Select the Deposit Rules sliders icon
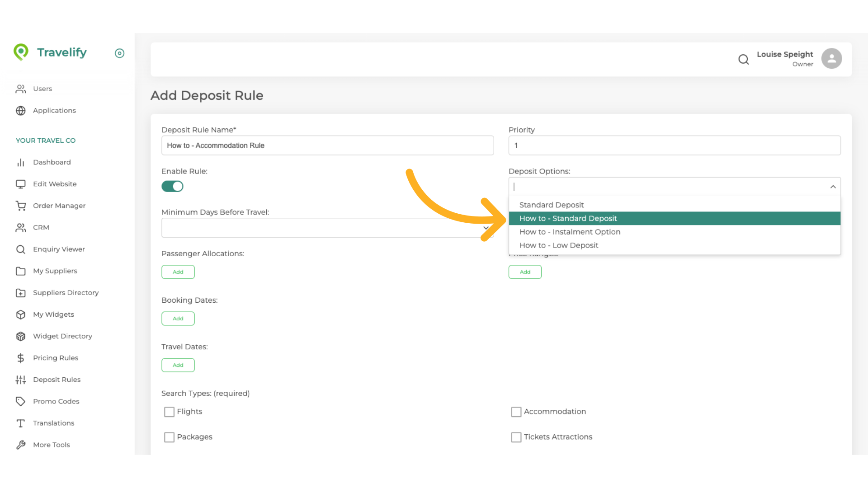This screenshot has height=488, width=868. click(21, 380)
